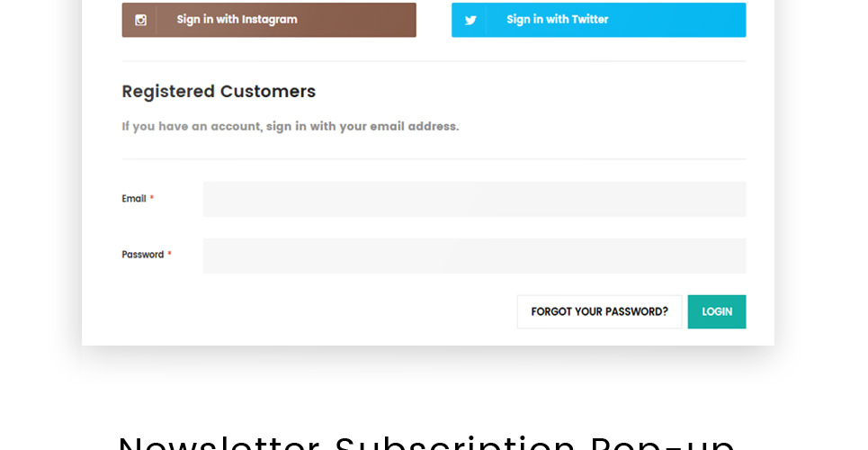Viewport: 868px width, 450px height.
Task: Click the word Twitter on the blue button
Action: [x=590, y=20]
